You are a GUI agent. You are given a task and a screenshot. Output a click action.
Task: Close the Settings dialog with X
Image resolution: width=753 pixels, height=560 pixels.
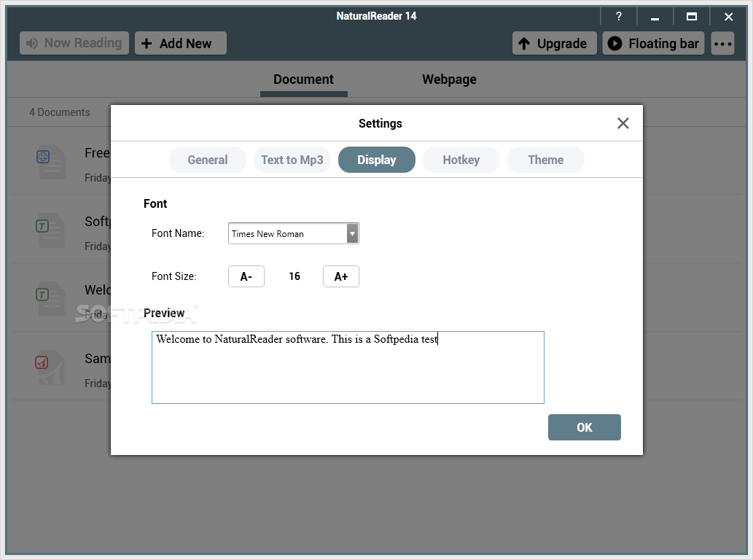pyautogui.click(x=623, y=123)
